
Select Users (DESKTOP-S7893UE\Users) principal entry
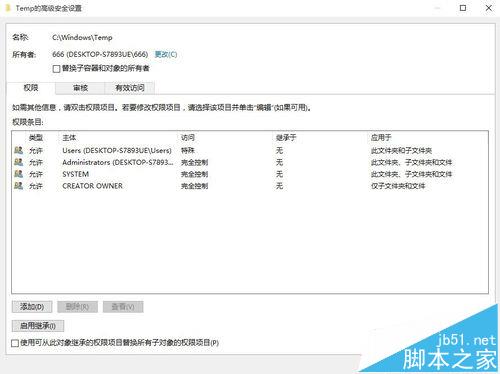pos(117,150)
